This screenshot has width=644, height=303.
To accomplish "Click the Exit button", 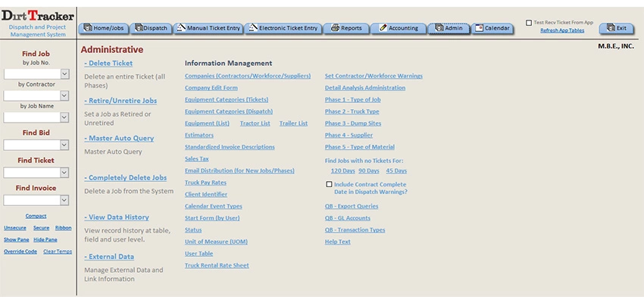I will point(617,28).
